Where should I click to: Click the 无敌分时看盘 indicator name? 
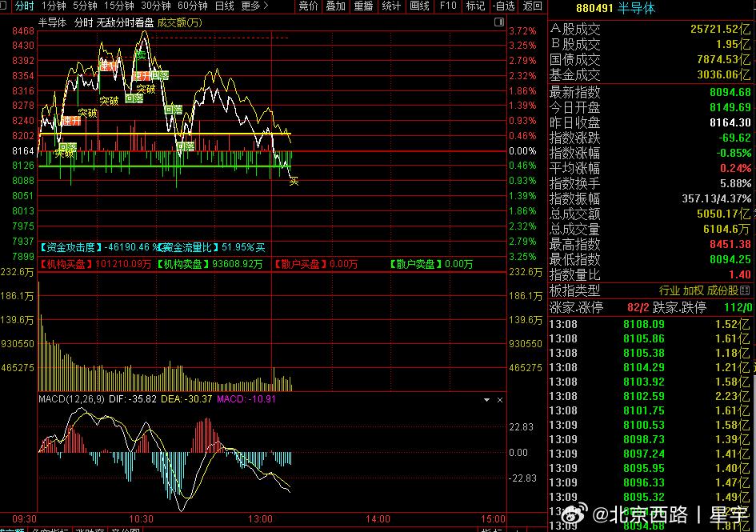click(125, 22)
